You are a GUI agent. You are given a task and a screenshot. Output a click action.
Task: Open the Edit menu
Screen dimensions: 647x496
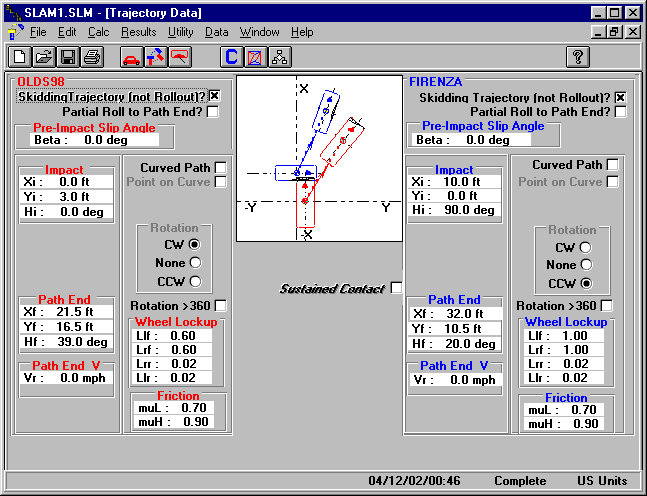[x=67, y=32]
